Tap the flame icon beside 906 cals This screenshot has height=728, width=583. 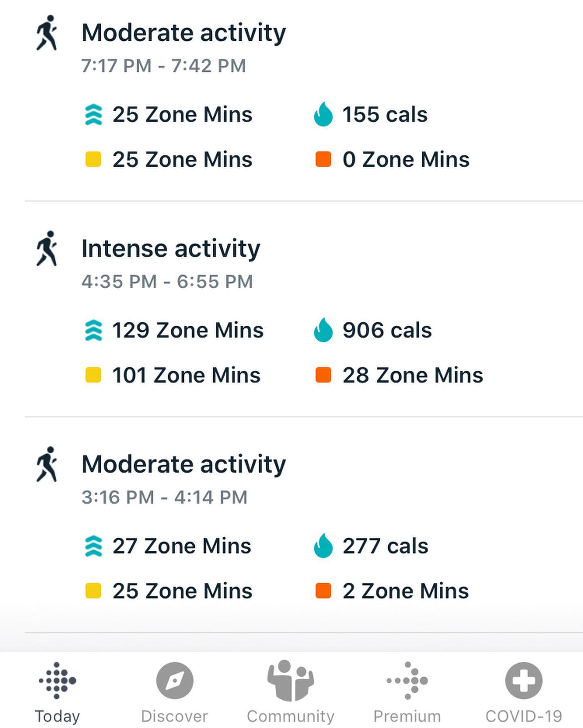tap(323, 330)
